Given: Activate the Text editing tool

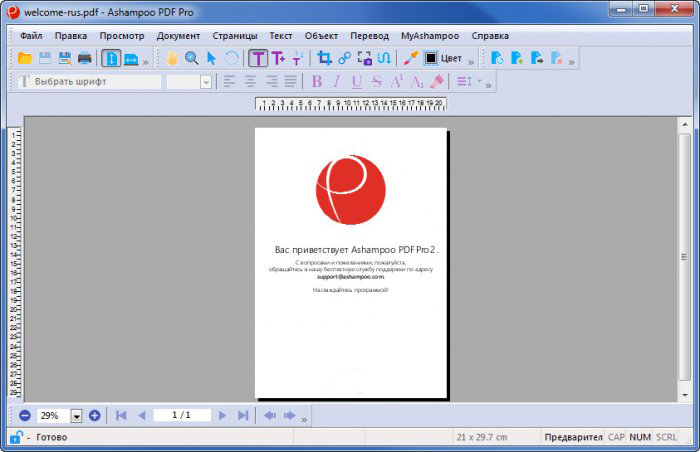Looking at the screenshot, I should 257,59.
